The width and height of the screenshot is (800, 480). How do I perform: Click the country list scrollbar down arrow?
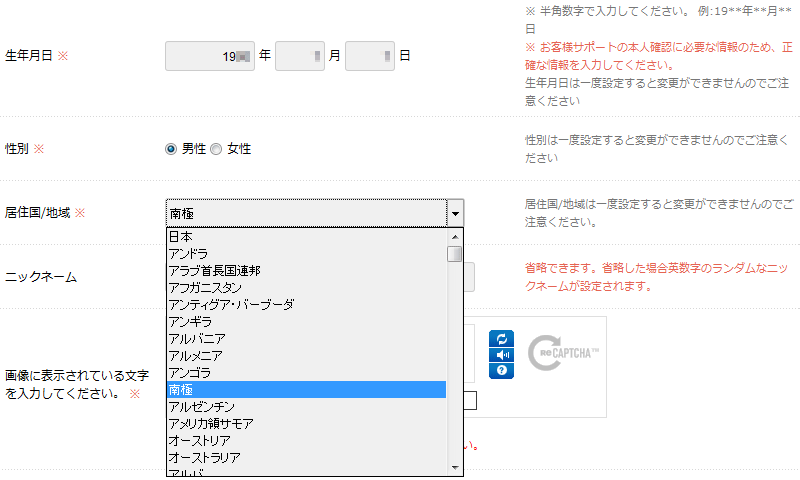[x=455, y=467]
